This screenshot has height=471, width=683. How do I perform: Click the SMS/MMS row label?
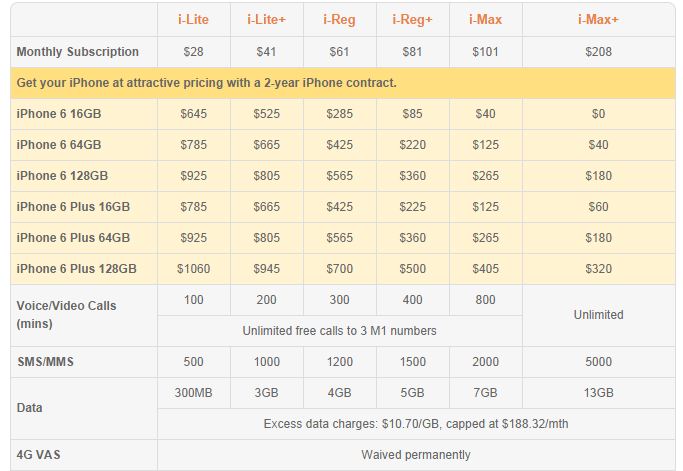pyautogui.click(x=45, y=362)
